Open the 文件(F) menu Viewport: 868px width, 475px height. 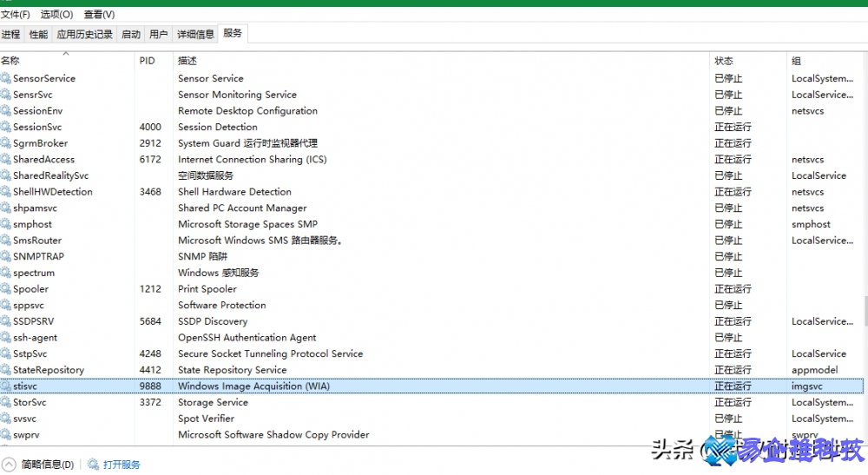coord(16,15)
